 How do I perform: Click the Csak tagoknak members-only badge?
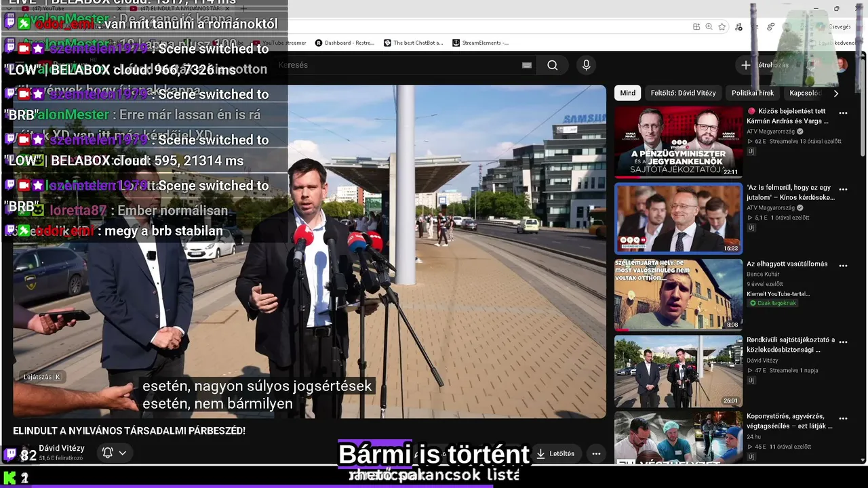[x=772, y=303]
